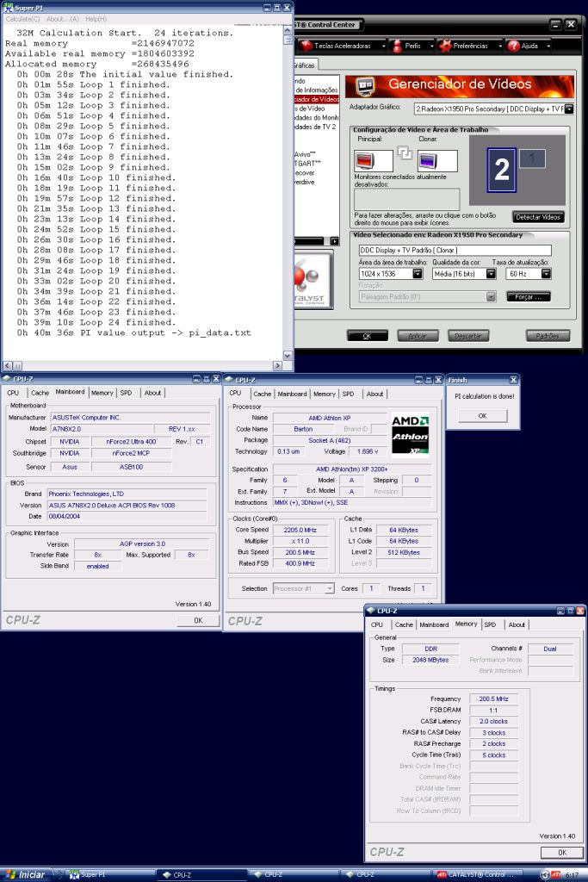
Task: Open the CPU tab in the Mainboard CPU-Z window
Action: click(13, 393)
